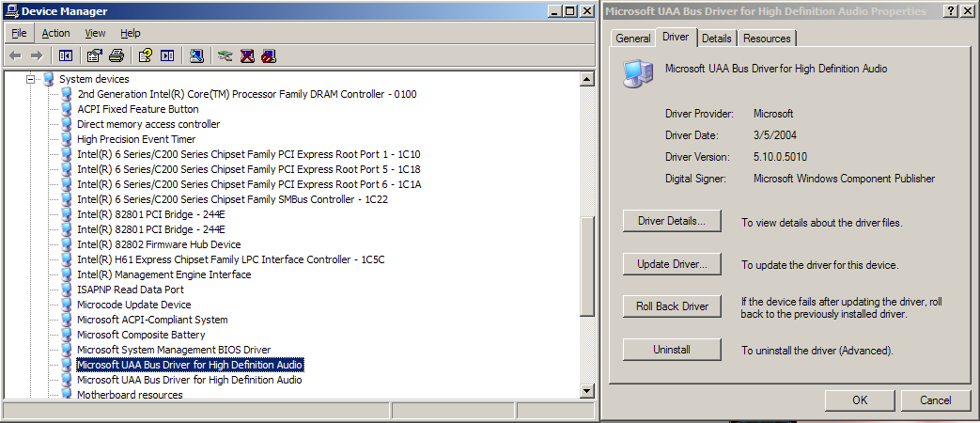Image resolution: width=980 pixels, height=423 pixels.
Task: Open the File menu
Action: (x=19, y=33)
